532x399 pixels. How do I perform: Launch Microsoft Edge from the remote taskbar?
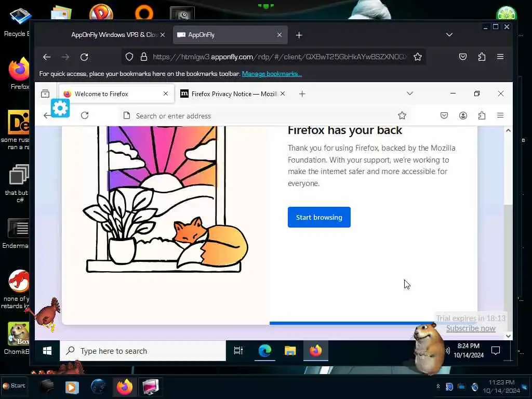tap(264, 351)
